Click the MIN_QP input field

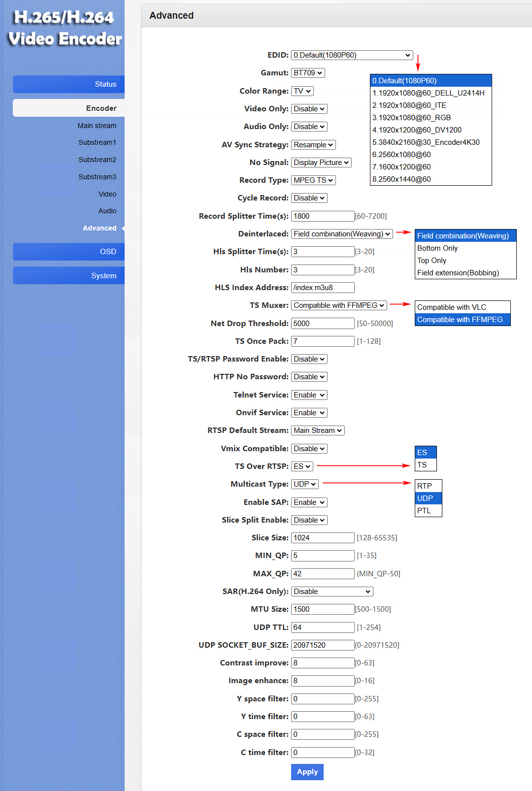tap(323, 556)
